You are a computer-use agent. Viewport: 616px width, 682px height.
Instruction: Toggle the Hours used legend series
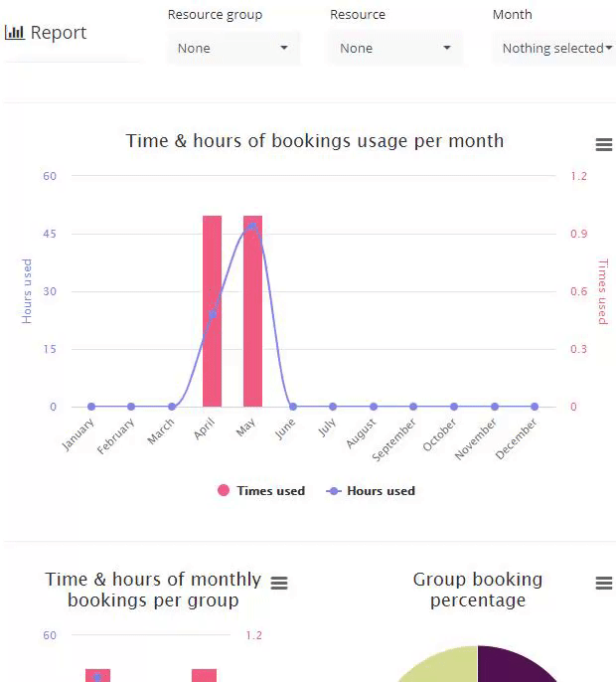(x=371, y=491)
